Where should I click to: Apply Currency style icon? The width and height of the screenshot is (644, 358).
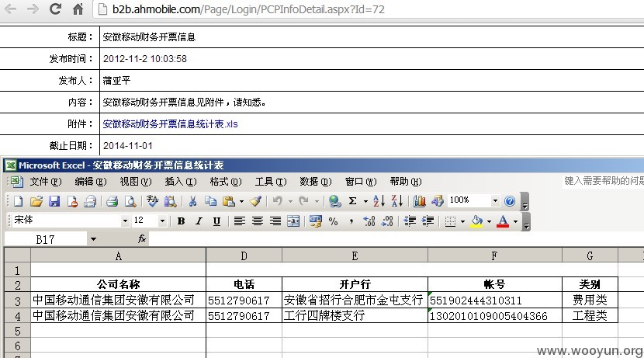(x=316, y=221)
